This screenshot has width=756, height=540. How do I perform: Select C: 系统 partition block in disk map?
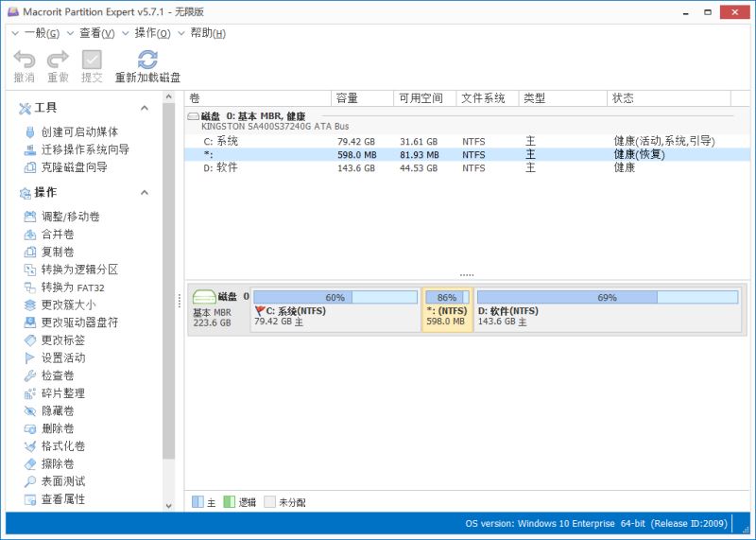pyautogui.click(x=335, y=310)
